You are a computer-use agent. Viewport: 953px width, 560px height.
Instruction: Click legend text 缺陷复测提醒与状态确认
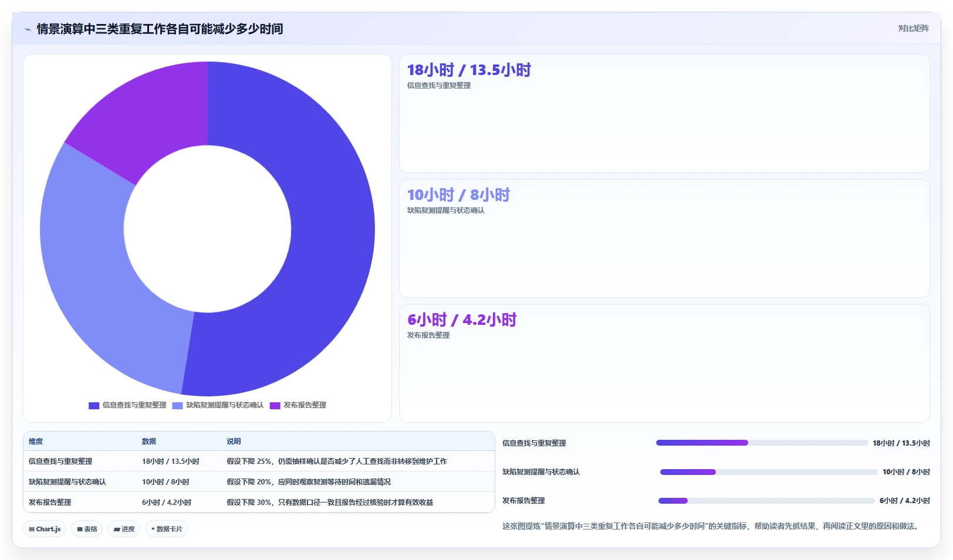tap(225, 405)
